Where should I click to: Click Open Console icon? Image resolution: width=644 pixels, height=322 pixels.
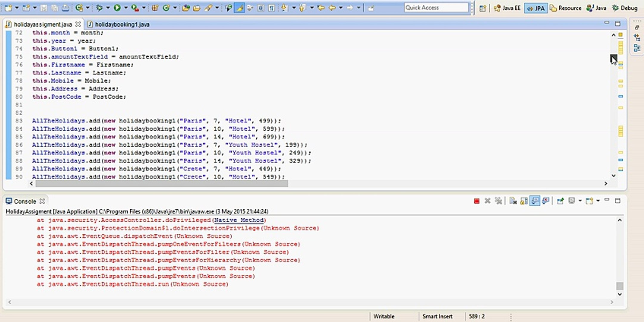(x=589, y=201)
